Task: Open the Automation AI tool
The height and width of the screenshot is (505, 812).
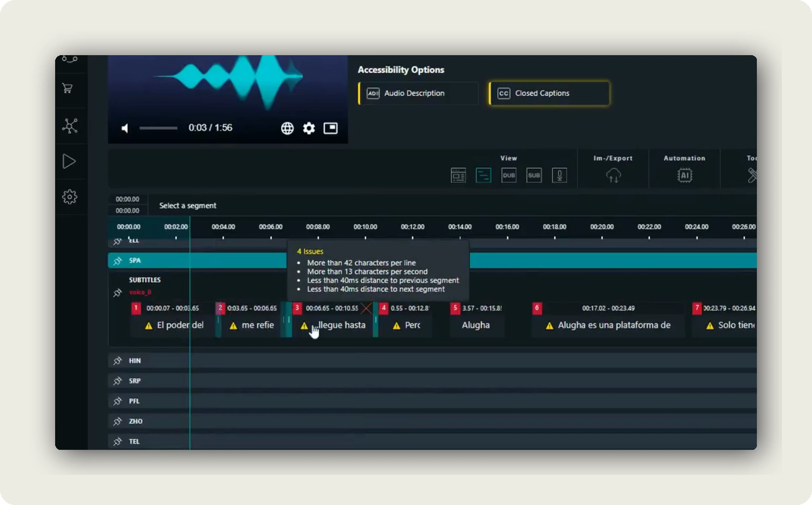Action: point(685,175)
